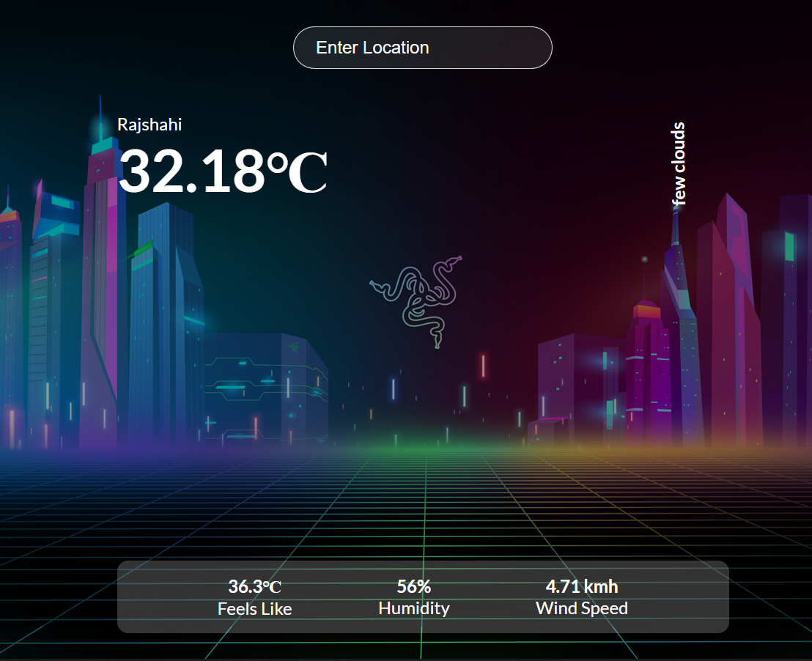812x661 pixels.
Task: Click the vertical 'few clouds' description
Action: (679, 163)
